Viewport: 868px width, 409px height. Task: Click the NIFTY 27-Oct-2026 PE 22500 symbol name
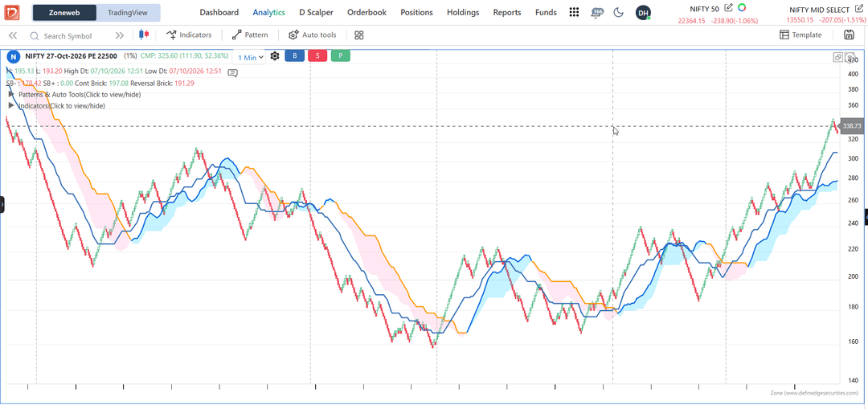coord(71,56)
